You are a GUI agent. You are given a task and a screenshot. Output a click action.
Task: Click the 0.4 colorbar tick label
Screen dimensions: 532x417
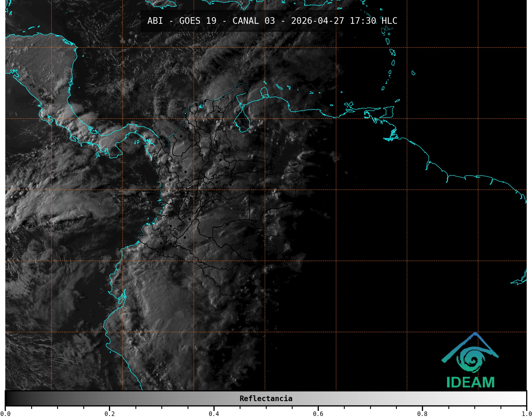214,414
